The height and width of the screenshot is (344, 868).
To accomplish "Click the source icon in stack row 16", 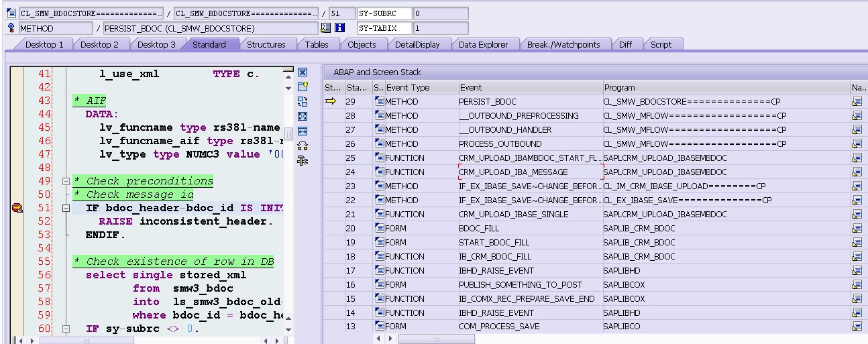I will click(x=379, y=284).
